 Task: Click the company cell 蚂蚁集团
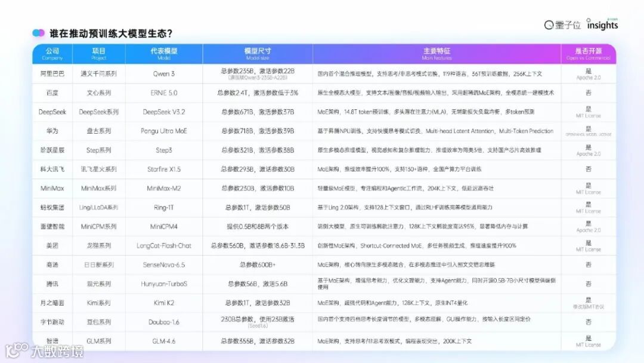[x=52, y=207]
